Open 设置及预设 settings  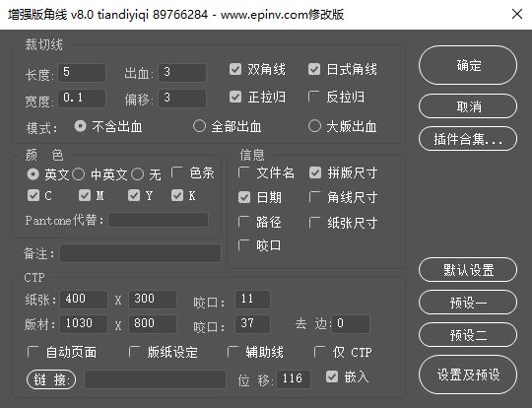pos(468,374)
